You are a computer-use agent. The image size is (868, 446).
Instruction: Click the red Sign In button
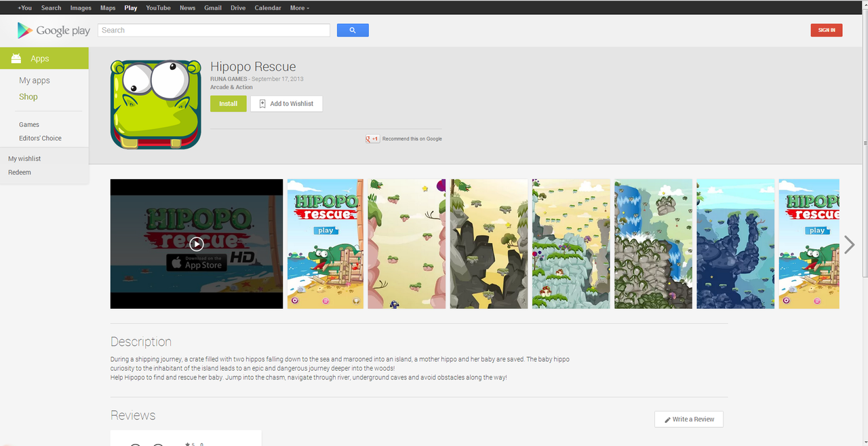[826, 31]
